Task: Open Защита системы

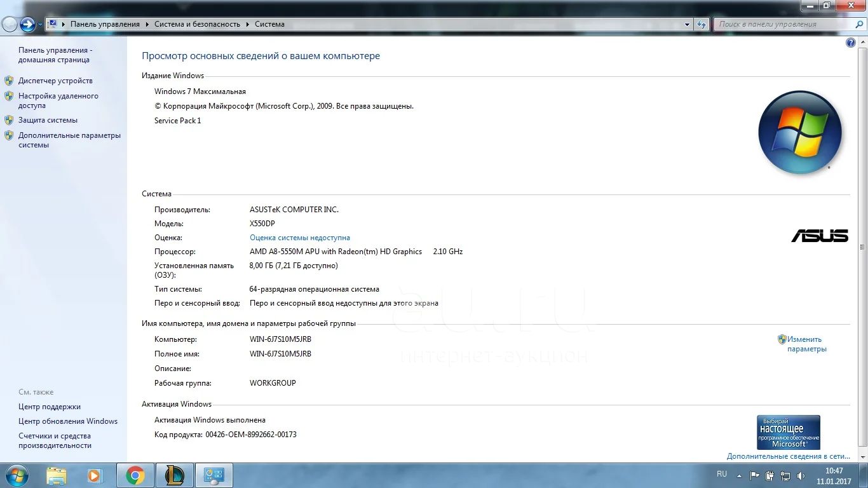Action: [48, 120]
